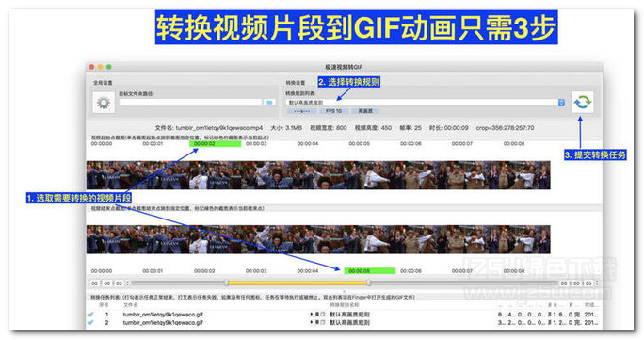This screenshot has width=644, height=340.
Task: Open the conversion rule list combo box
Action: [x=426, y=103]
